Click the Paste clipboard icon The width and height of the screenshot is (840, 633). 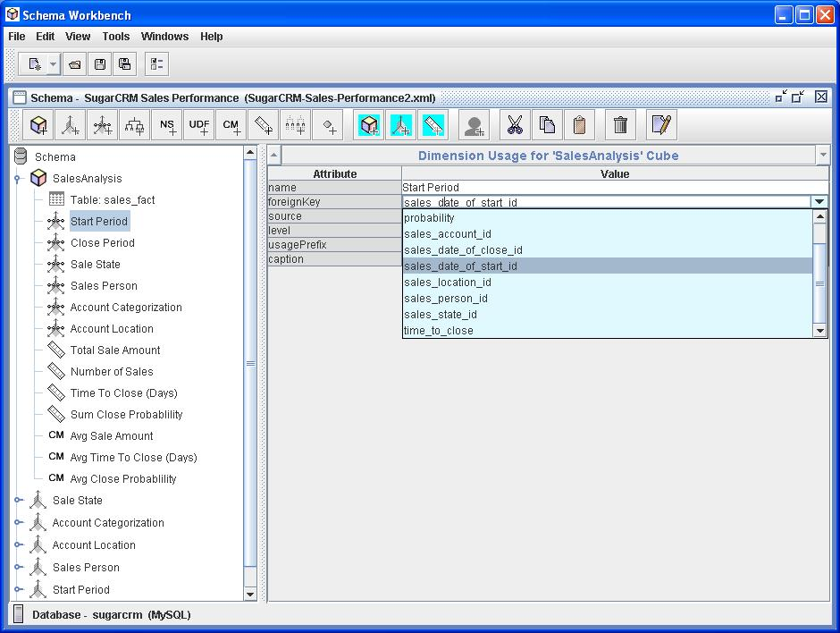coord(579,126)
